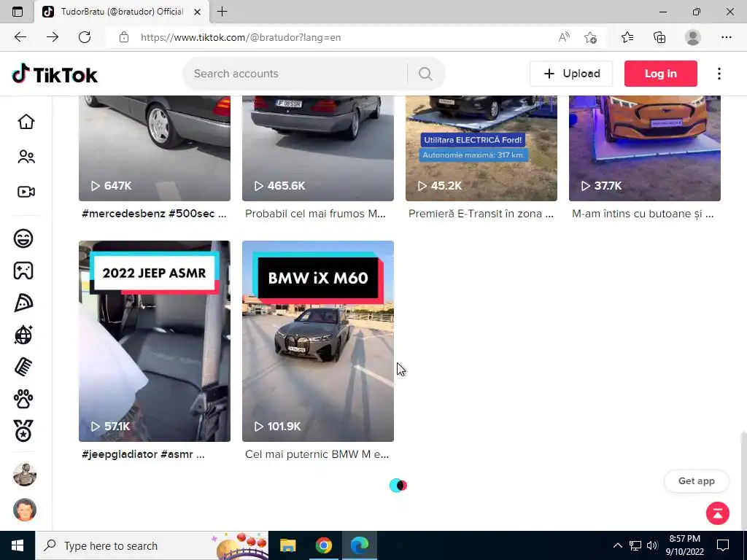Open the three-dot more options menu
The image size is (747, 560).
(719, 74)
